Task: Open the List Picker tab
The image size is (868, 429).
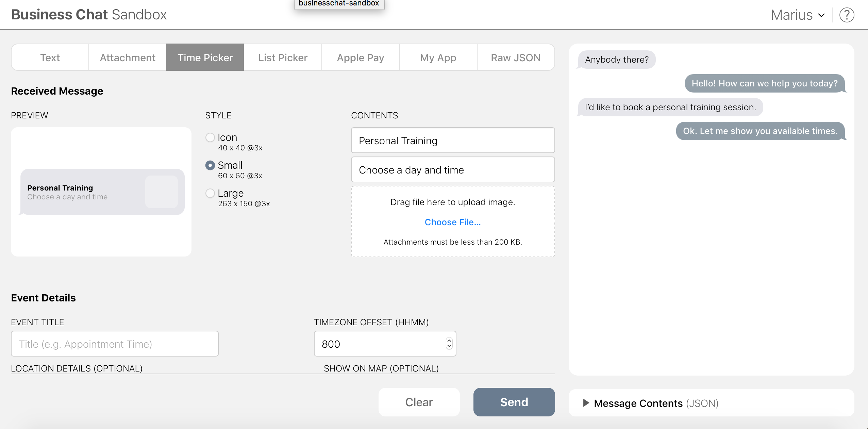Action: (283, 57)
